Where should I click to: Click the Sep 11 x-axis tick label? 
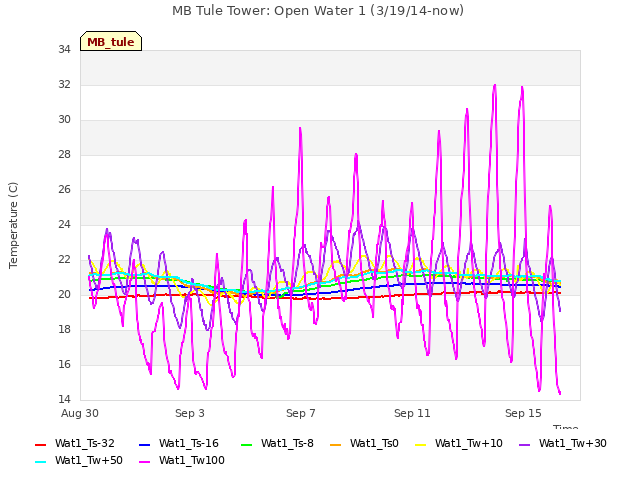(x=412, y=413)
